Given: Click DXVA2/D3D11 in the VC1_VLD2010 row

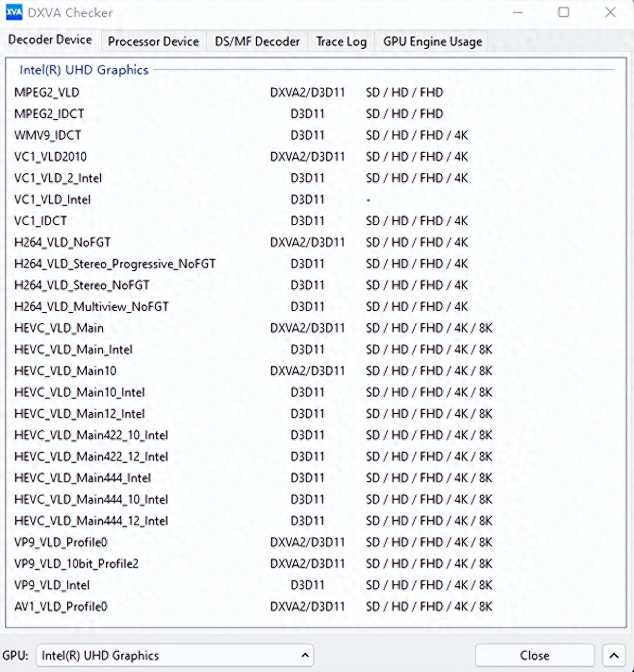Looking at the screenshot, I should [307, 157].
